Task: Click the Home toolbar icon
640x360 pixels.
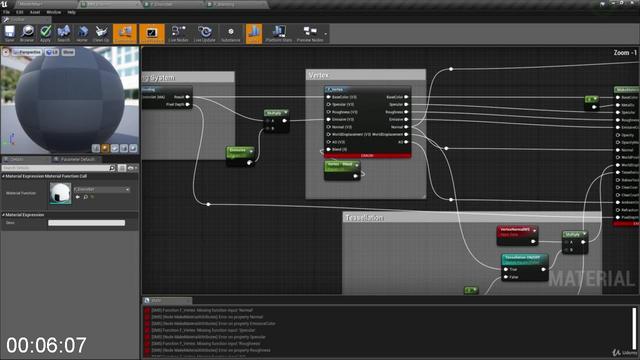Action: [x=82, y=33]
